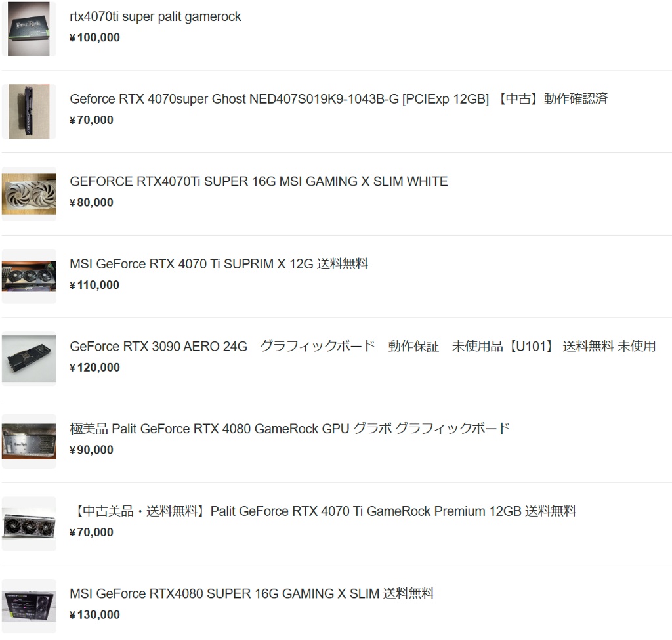Click the ¥100,000 price
This screenshot has height=640, width=672.
tap(94, 37)
